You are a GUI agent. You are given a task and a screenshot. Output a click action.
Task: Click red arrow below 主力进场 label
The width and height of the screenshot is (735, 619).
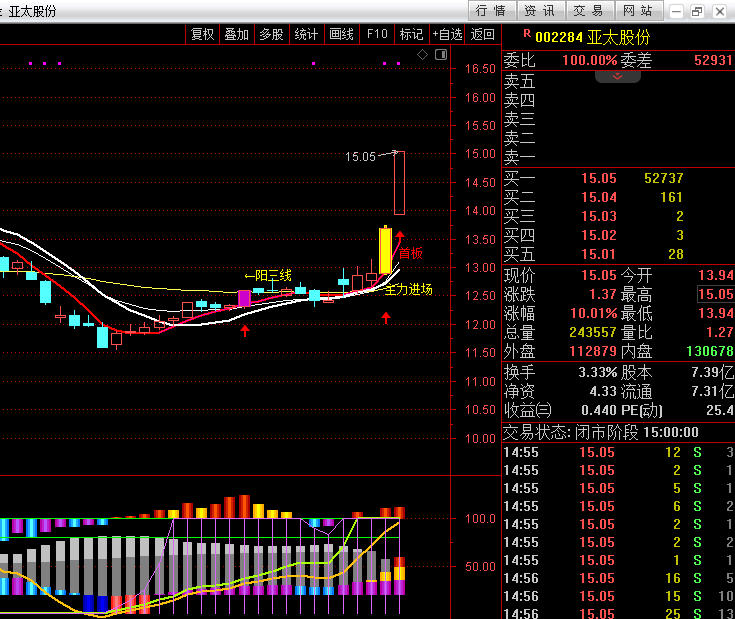(386, 317)
